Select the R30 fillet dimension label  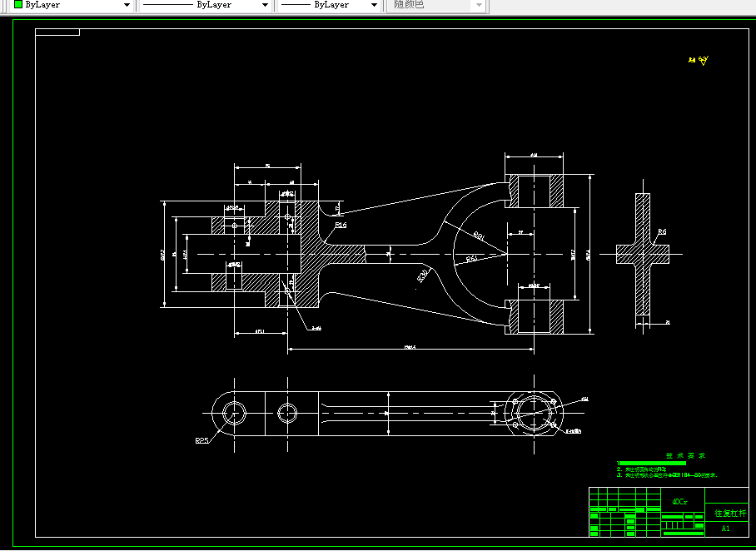click(422, 275)
